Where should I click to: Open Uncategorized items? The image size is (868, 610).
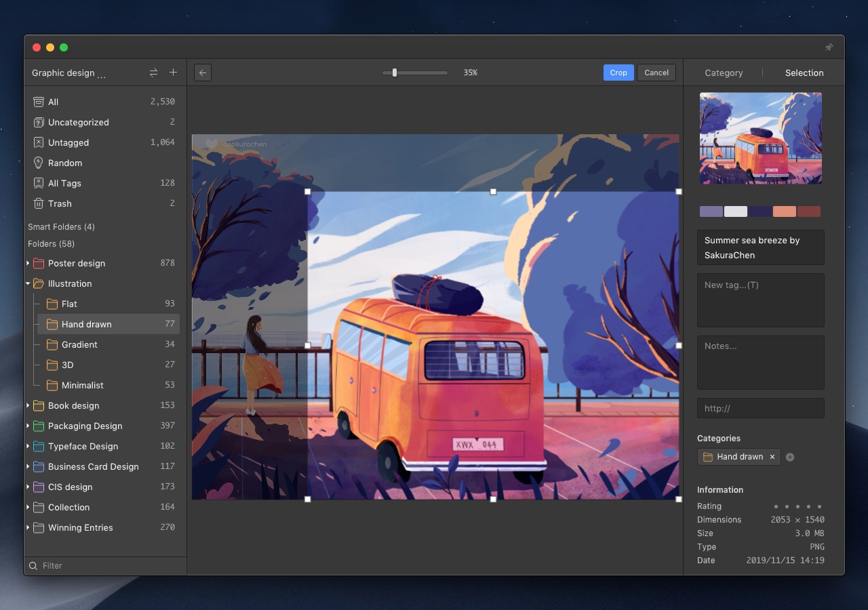coord(105,122)
